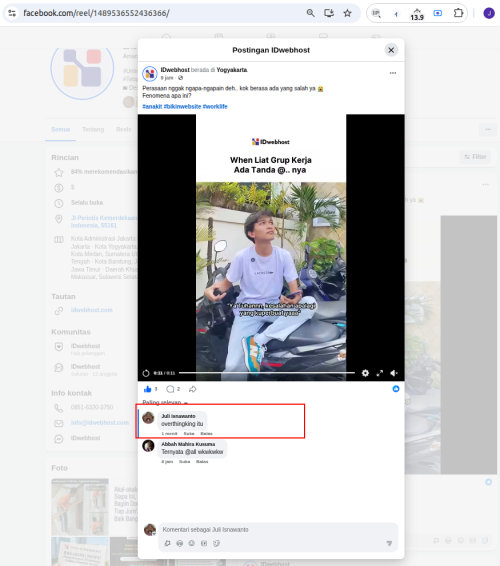Switch to the Semua tab on background page
This screenshot has width=500, height=566.
pyautogui.click(x=61, y=130)
